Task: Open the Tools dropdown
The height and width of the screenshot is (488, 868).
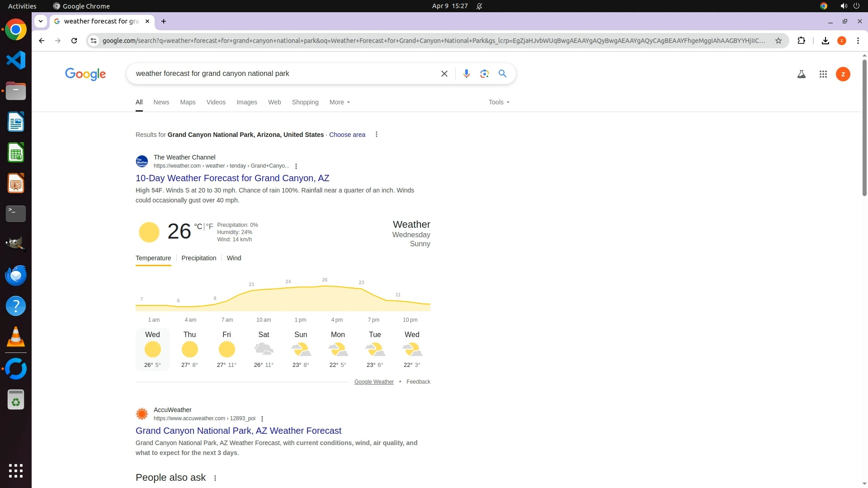Action: (x=499, y=102)
